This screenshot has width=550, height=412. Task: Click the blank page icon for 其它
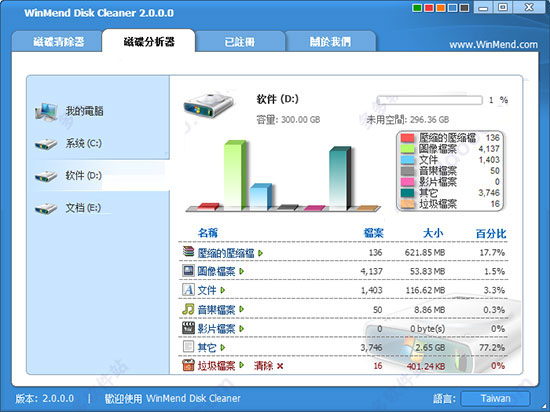coord(188,347)
